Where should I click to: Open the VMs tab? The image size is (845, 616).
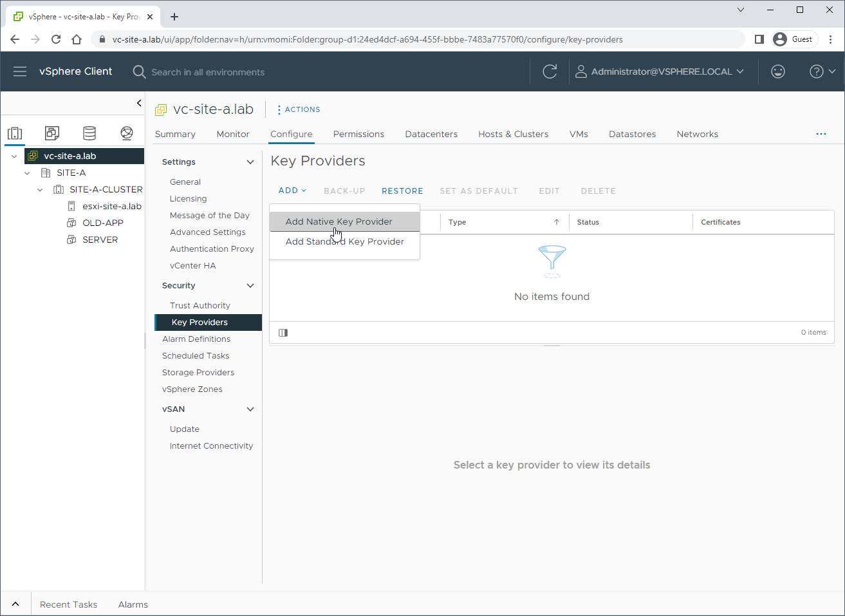pos(579,134)
